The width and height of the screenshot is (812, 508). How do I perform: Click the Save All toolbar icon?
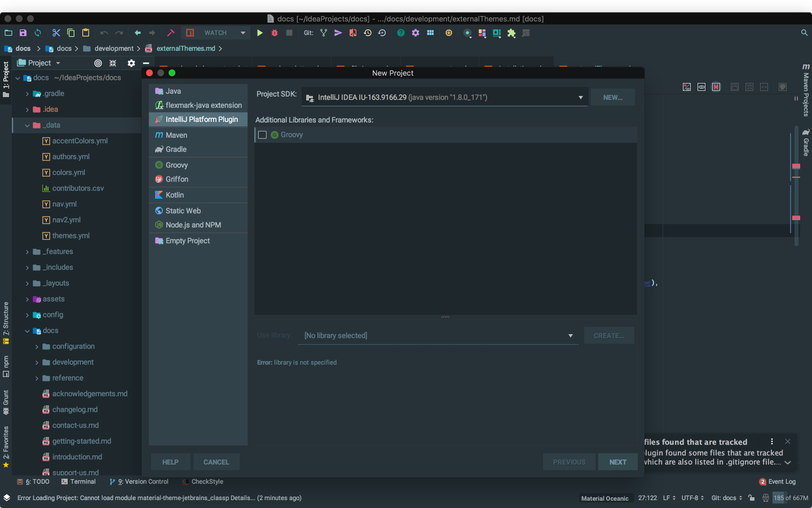tap(23, 33)
